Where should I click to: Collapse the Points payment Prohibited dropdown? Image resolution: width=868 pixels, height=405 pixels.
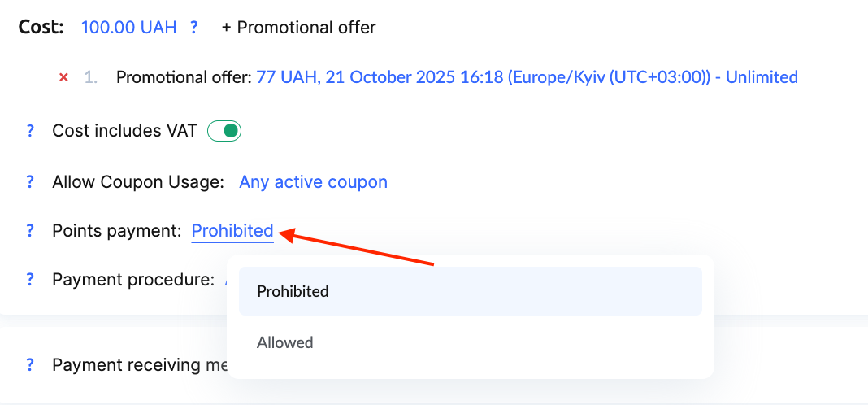pyautogui.click(x=232, y=231)
